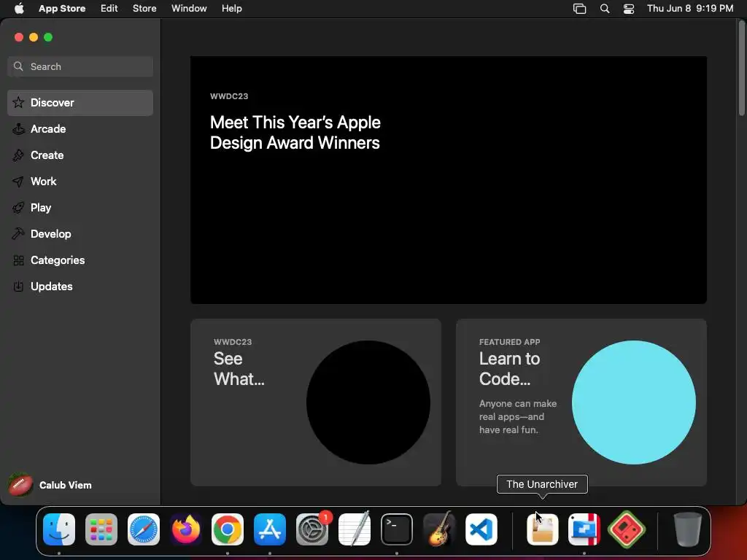The width and height of the screenshot is (747, 560).
Task: Open the App Store menu
Action: click(x=62, y=9)
